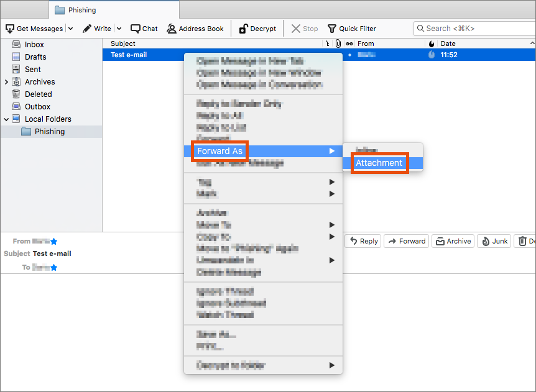Open the Quick Filter bar
536x392 pixels.
pyautogui.click(x=351, y=29)
